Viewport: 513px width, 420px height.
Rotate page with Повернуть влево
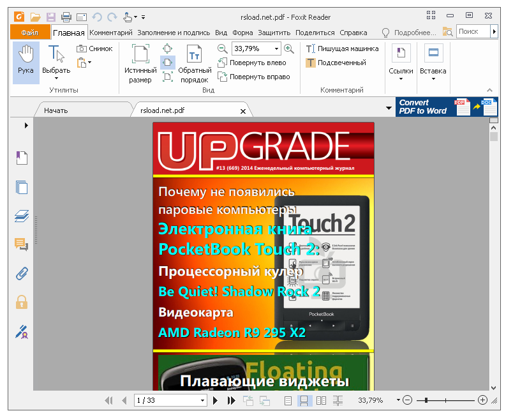(251, 63)
